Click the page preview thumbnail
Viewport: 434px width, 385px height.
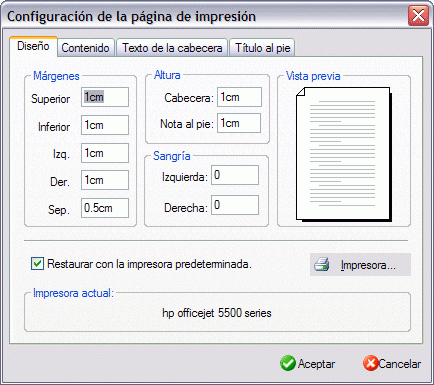[344, 154]
